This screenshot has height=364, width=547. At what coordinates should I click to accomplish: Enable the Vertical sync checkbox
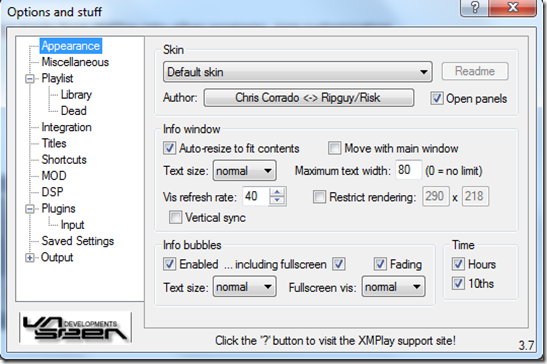[175, 217]
